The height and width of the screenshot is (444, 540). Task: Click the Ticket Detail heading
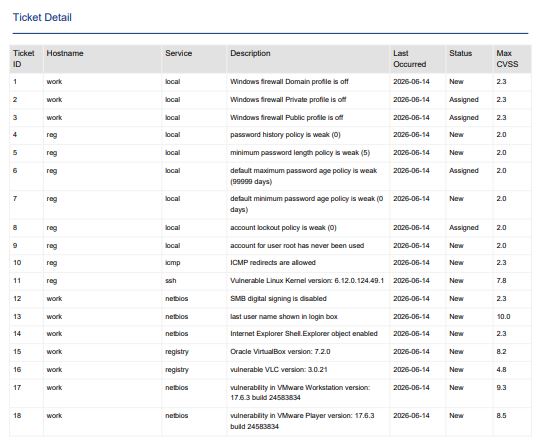pos(42,17)
